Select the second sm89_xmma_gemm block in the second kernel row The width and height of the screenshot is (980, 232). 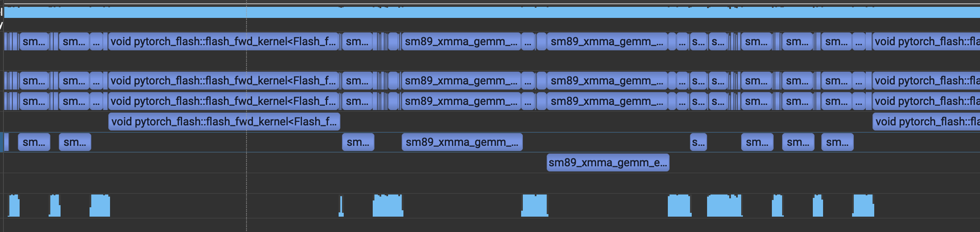point(607,81)
